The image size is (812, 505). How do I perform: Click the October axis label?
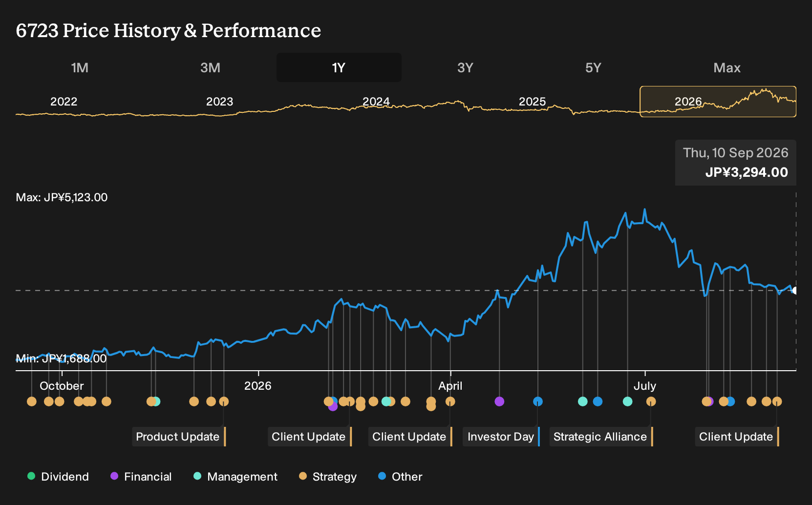[62, 386]
